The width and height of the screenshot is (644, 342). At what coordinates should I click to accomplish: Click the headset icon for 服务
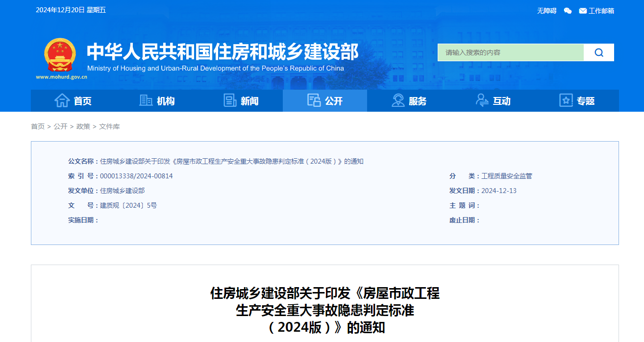[398, 100]
